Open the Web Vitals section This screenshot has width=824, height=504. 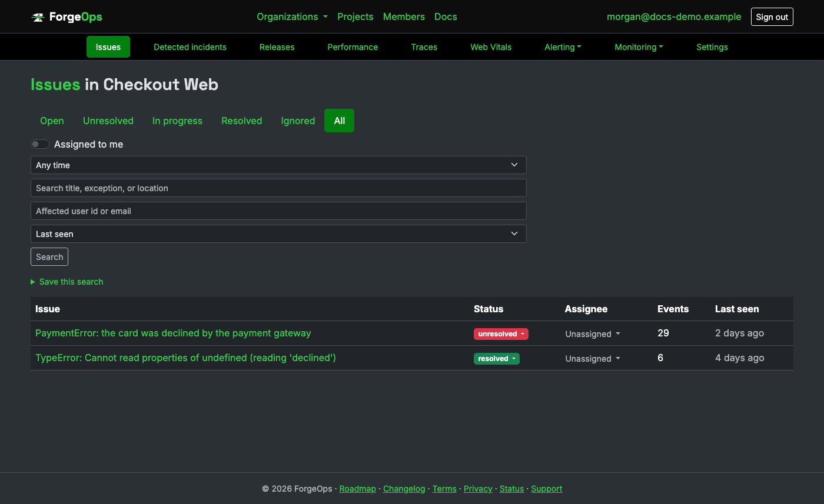[491, 47]
